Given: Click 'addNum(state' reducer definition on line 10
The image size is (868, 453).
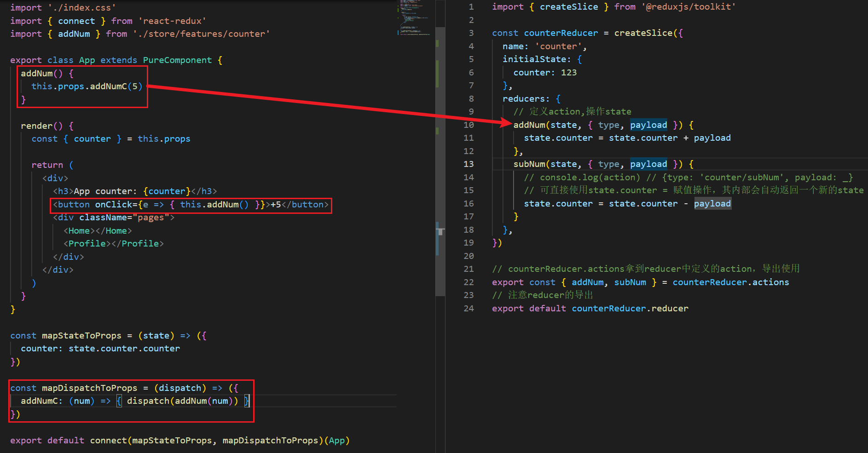Looking at the screenshot, I should pyautogui.click(x=545, y=125).
